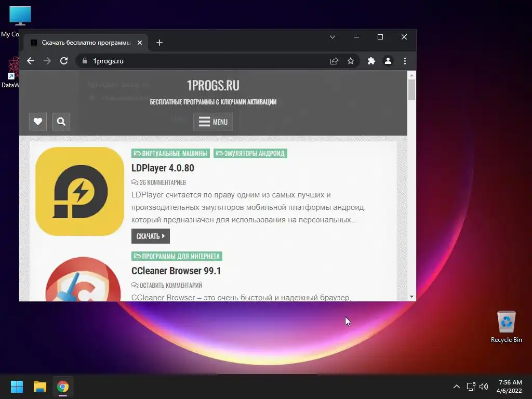Select the DataW desktop shortcut

[x=10, y=72]
